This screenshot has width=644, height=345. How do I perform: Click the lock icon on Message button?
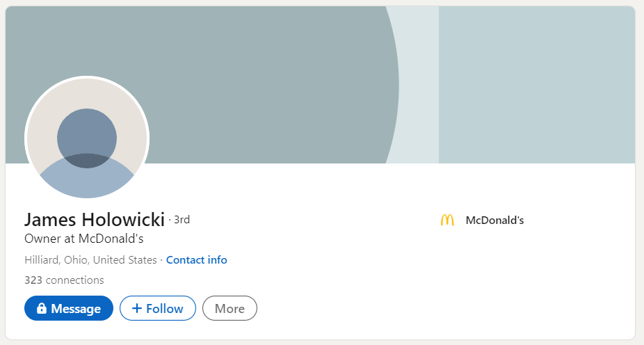coord(42,309)
